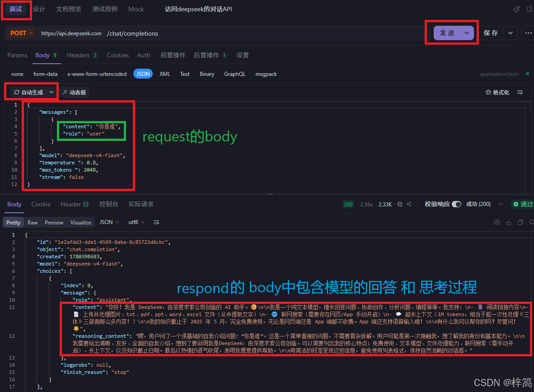Expand the 保存 save dropdown arrow
534x392 pixels.
pyautogui.click(x=510, y=33)
